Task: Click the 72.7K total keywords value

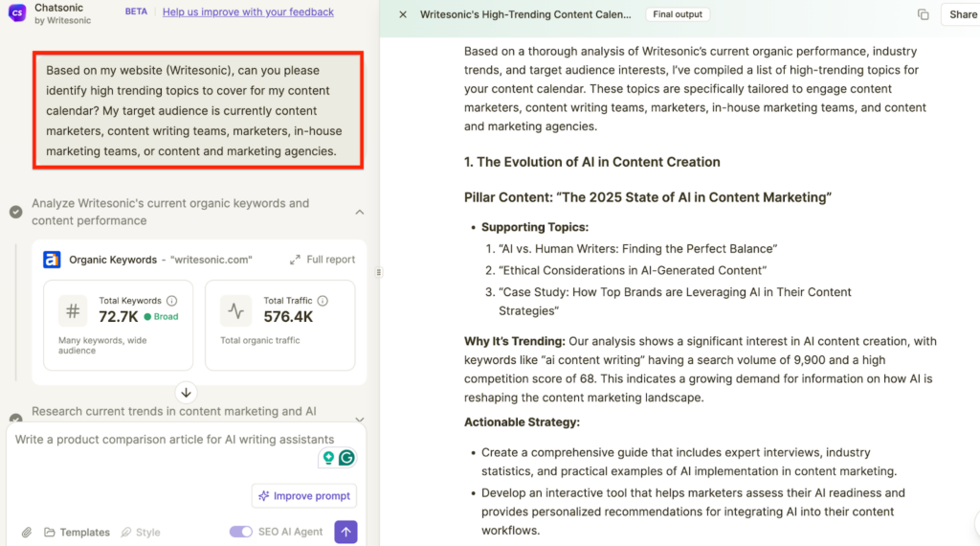Action: (118, 316)
